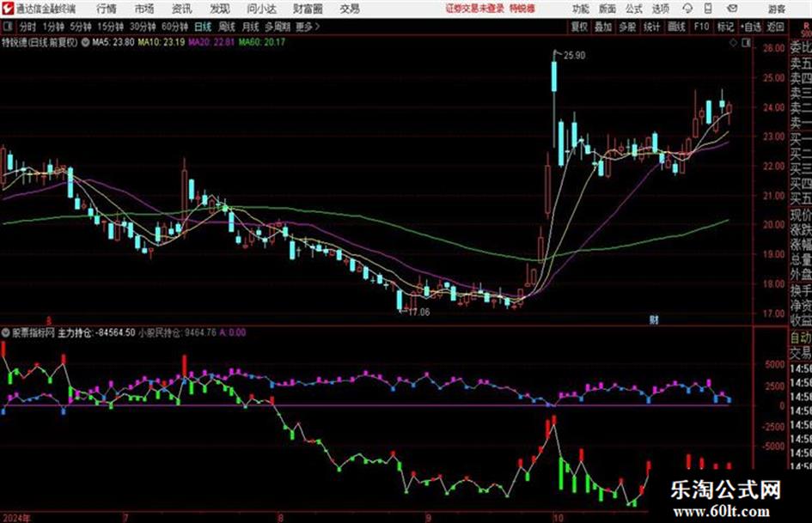Click the 主力持仓 value label
This screenshot has width=812, height=523.
97,332
